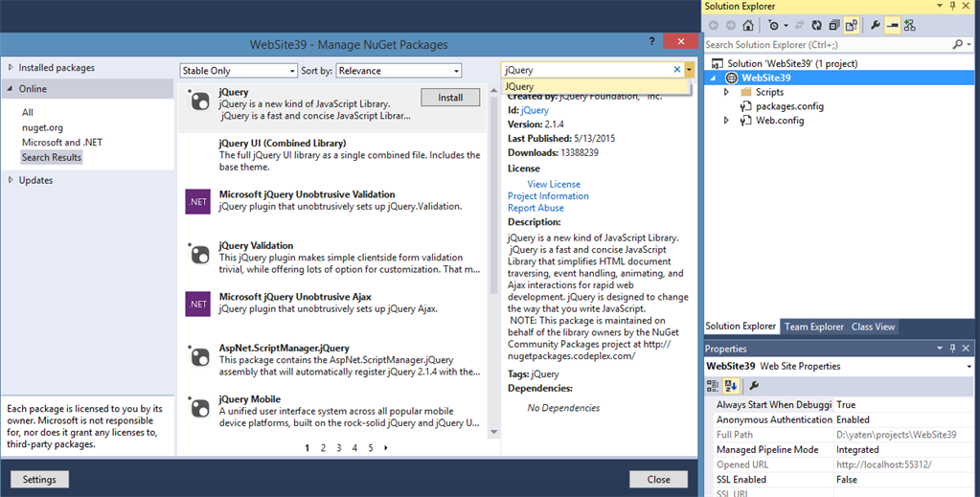The image size is (980, 497).
Task: Open the Stable Only dropdown
Action: pos(239,71)
